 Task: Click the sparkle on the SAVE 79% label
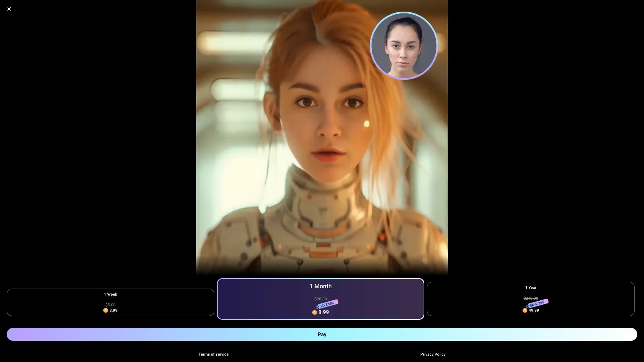point(527,305)
